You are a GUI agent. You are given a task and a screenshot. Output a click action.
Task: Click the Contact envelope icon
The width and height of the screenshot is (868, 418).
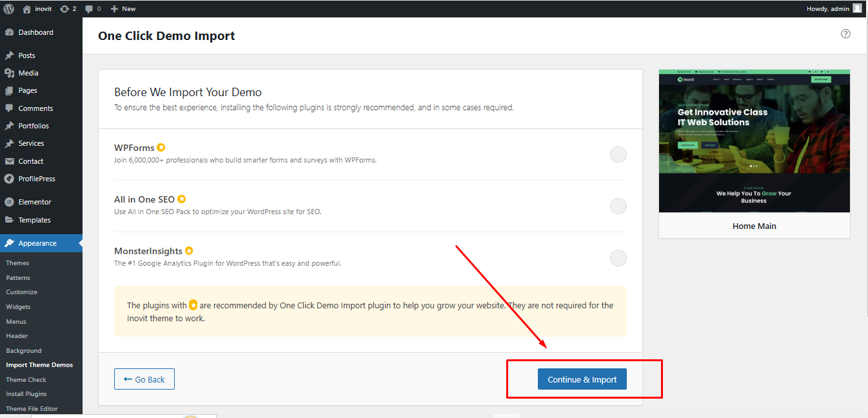(x=9, y=161)
